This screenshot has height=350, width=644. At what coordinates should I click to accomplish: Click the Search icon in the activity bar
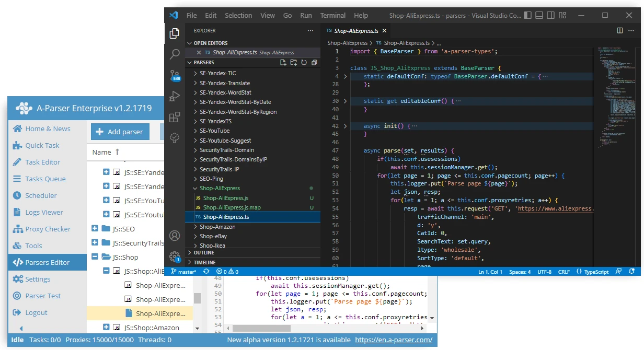click(174, 54)
